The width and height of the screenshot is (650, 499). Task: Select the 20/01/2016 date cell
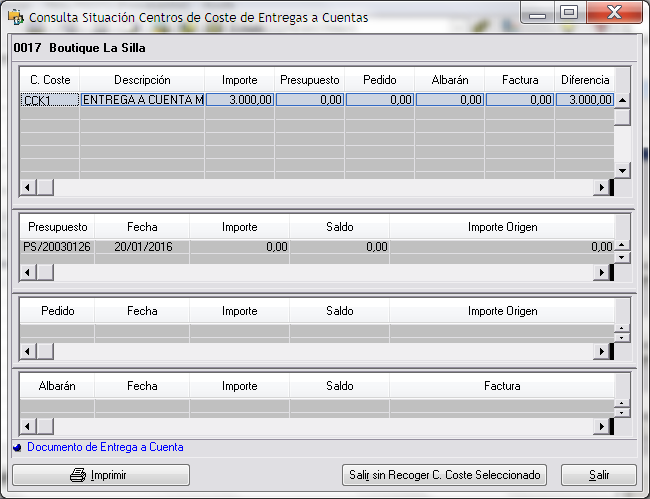click(x=143, y=247)
